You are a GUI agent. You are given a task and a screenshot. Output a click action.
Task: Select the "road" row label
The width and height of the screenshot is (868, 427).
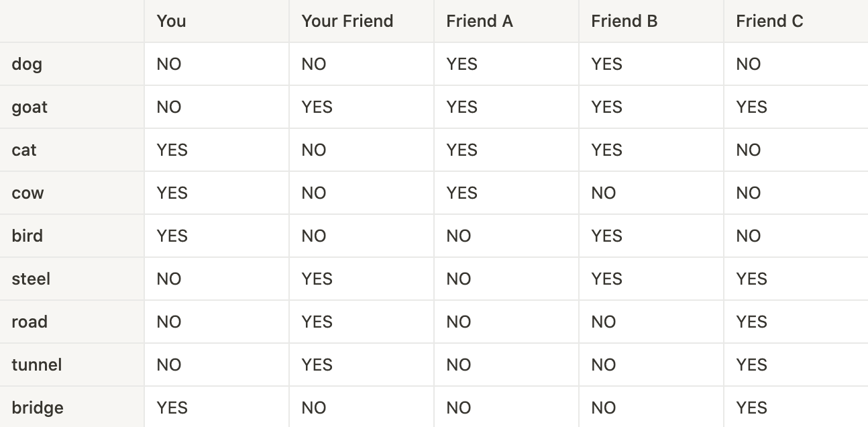[30, 322]
